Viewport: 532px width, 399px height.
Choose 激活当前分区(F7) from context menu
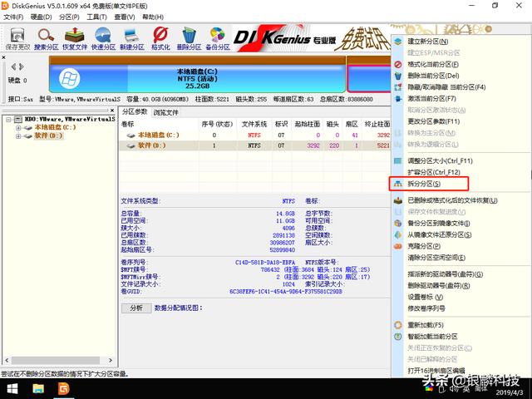461,98
